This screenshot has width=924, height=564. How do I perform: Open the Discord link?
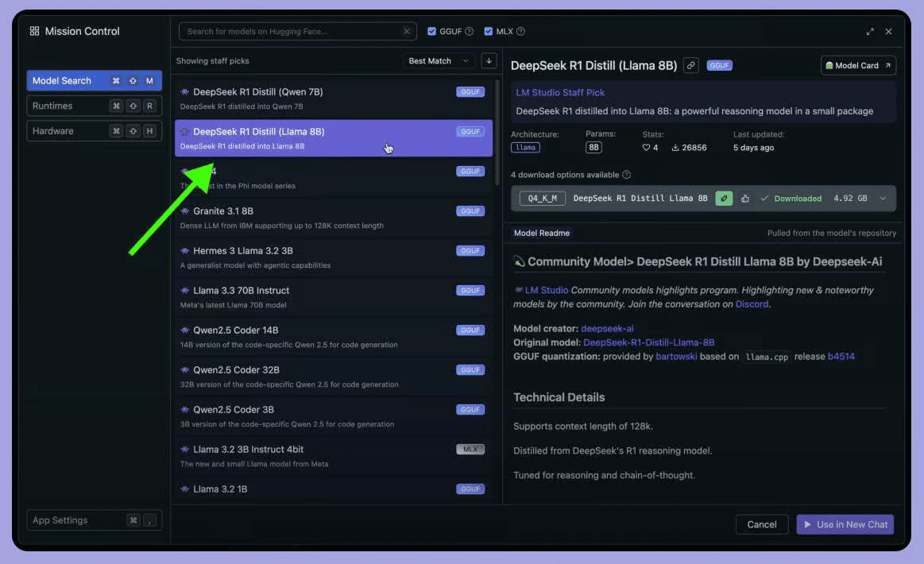(752, 304)
